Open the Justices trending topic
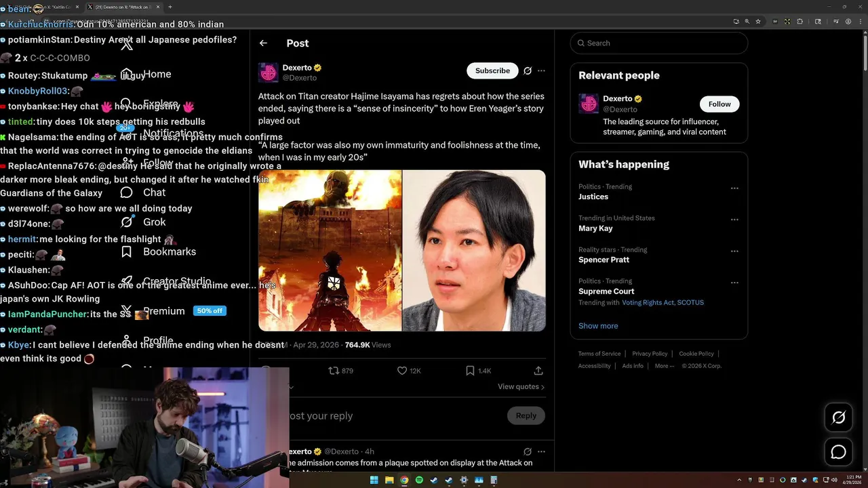The height and width of the screenshot is (488, 868). click(593, 197)
